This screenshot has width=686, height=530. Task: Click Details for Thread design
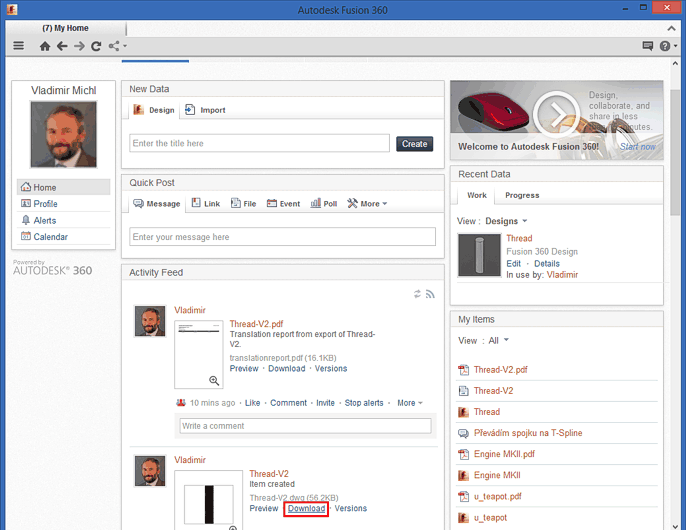pos(546,263)
